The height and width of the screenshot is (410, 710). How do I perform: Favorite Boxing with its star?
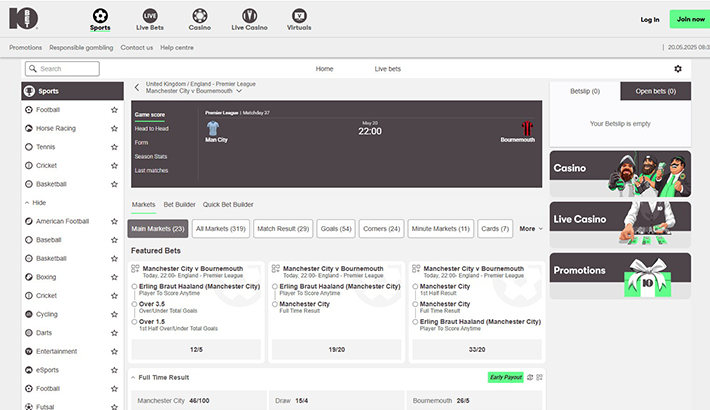[114, 277]
